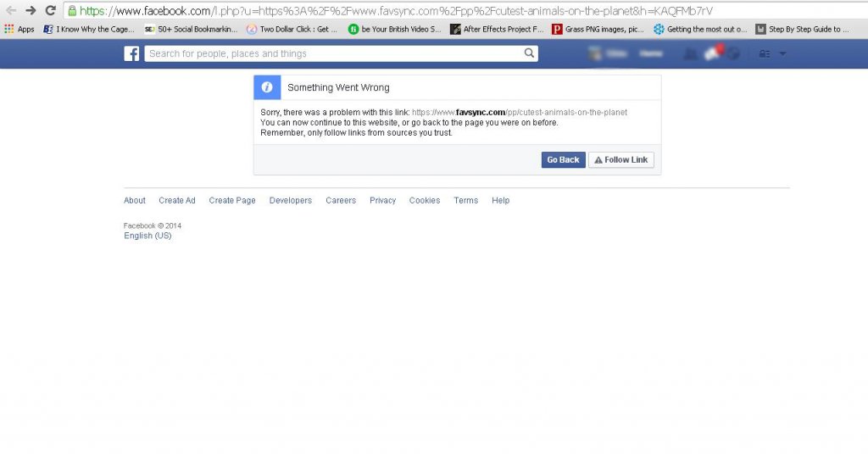The image size is (868, 456).
Task: Open 'Grass PNG images, pic...' bookmark
Action: (x=598, y=30)
